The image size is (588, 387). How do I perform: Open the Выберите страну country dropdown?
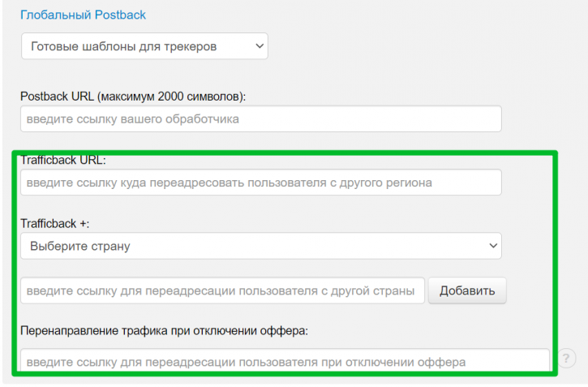pyautogui.click(x=261, y=246)
